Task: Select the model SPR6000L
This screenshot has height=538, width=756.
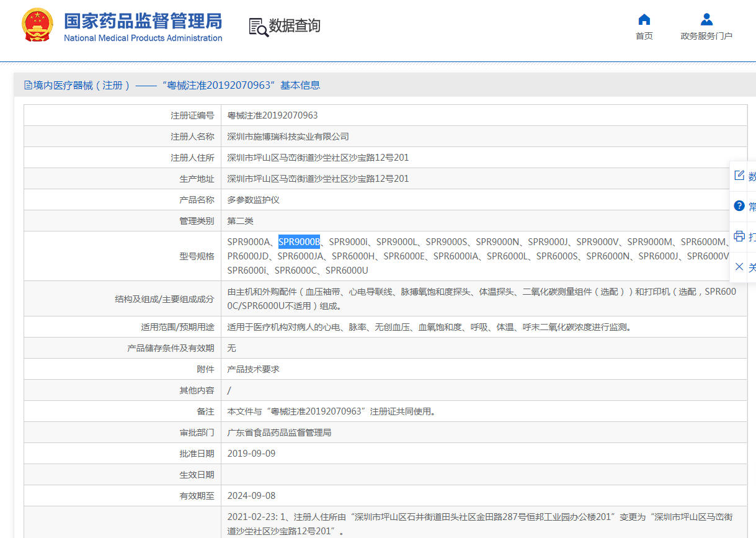Action: [x=507, y=256]
